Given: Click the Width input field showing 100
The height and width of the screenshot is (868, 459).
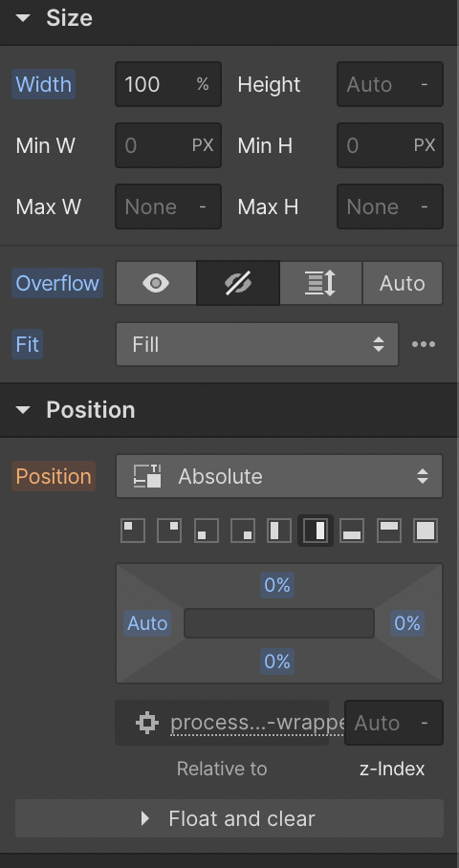Looking at the screenshot, I should [168, 84].
